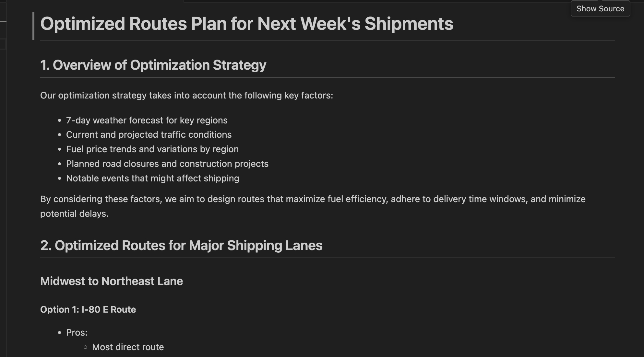Click the paragraph starting "By considering these factors"
Screen dimensions: 644x357
click(x=313, y=199)
